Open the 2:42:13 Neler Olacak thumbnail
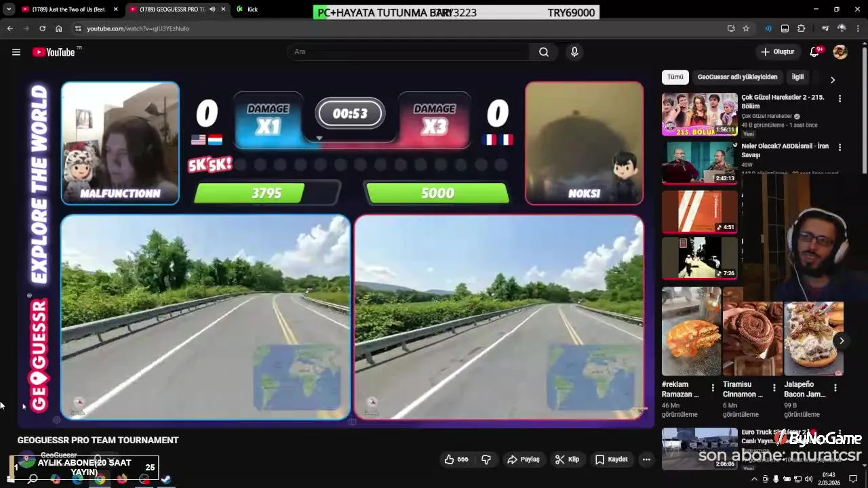The image size is (868, 488). point(700,163)
